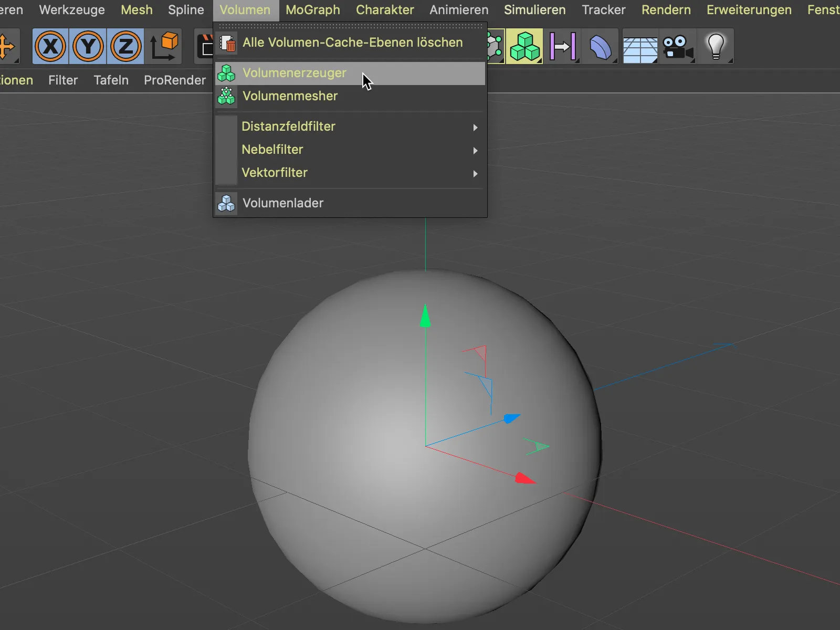Screen dimensions: 840x630
Task: Click the green Y axis arrow handle
Action: (x=425, y=316)
